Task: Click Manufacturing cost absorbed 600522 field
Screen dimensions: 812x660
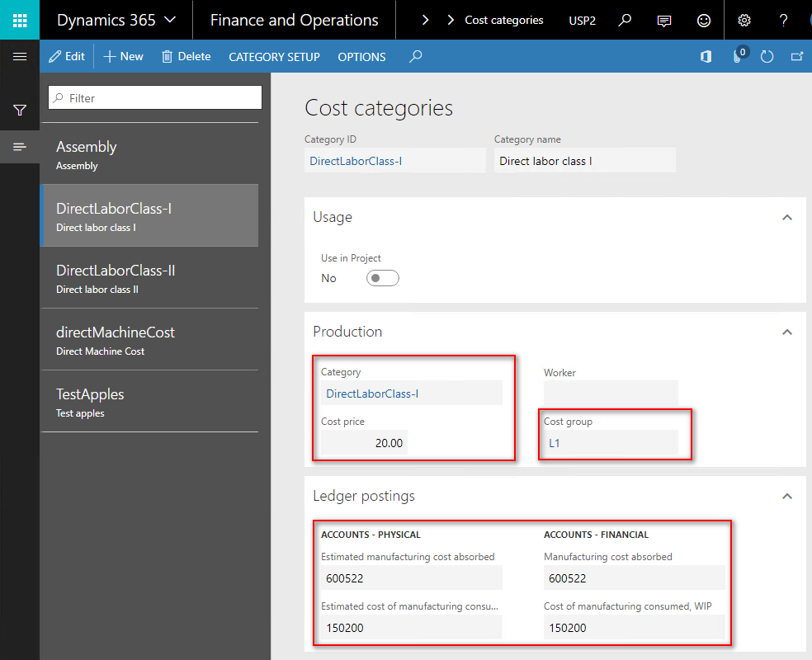Action: coord(634,578)
